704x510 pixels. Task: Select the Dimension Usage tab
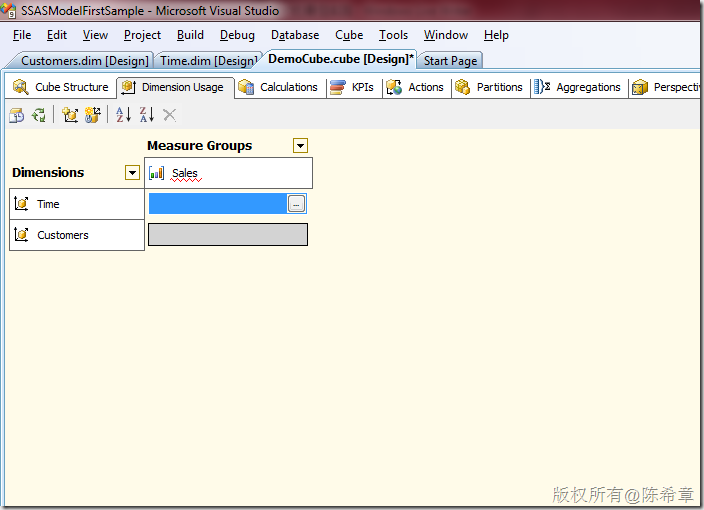click(175, 87)
